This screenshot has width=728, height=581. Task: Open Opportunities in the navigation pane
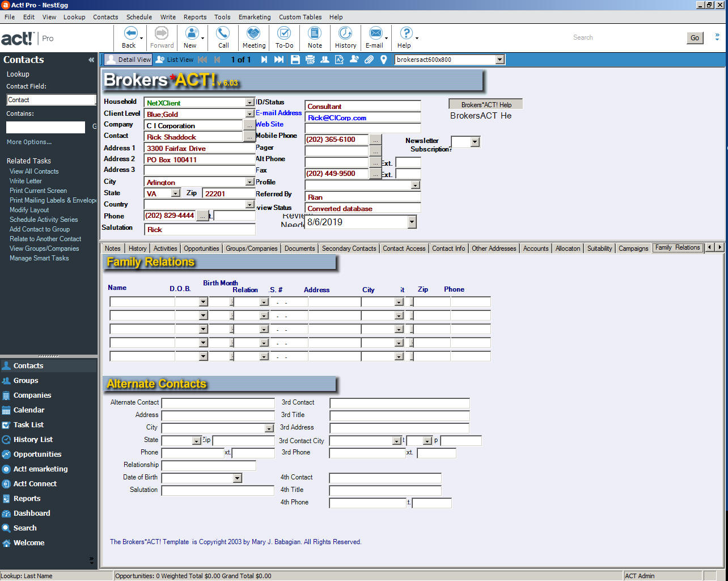click(x=37, y=454)
